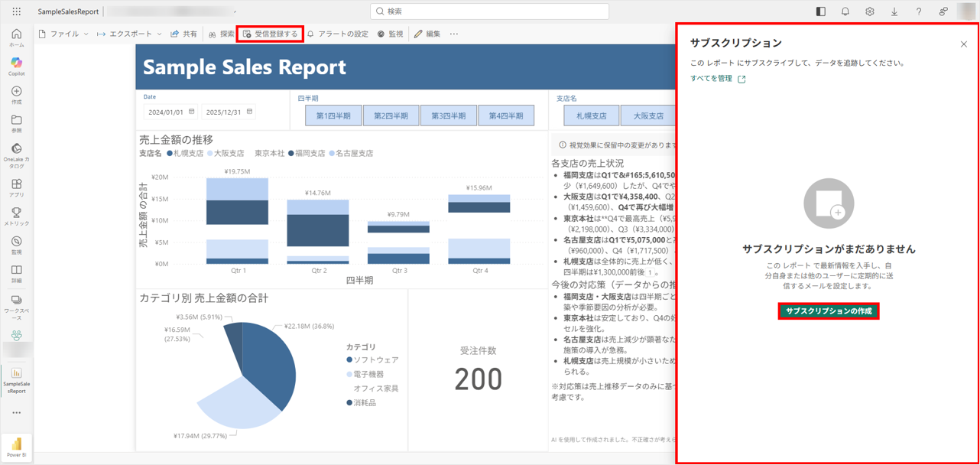Screen dimensions: 980x465
Task: Open the app launcher waffle icon
Action: pyautogui.click(x=17, y=11)
